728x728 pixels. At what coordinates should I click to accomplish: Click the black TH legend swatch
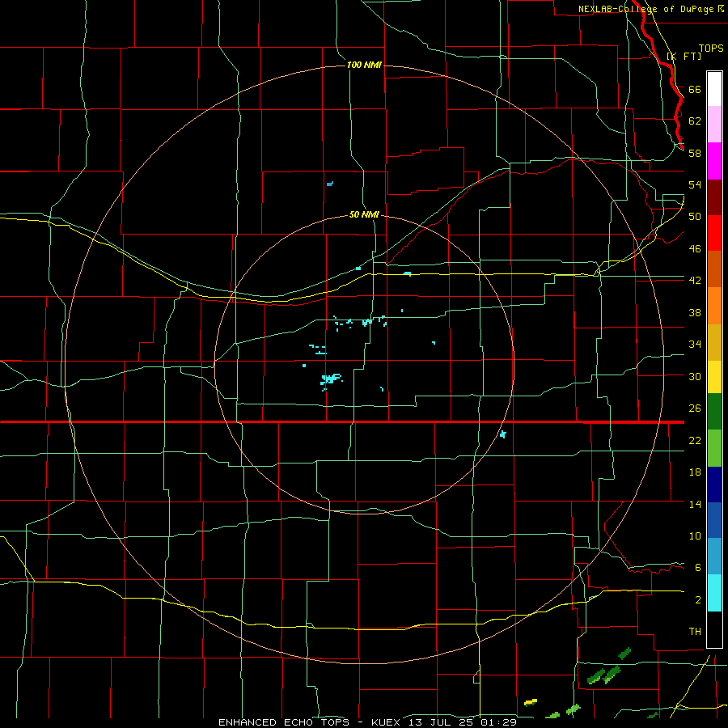(x=714, y=629)
